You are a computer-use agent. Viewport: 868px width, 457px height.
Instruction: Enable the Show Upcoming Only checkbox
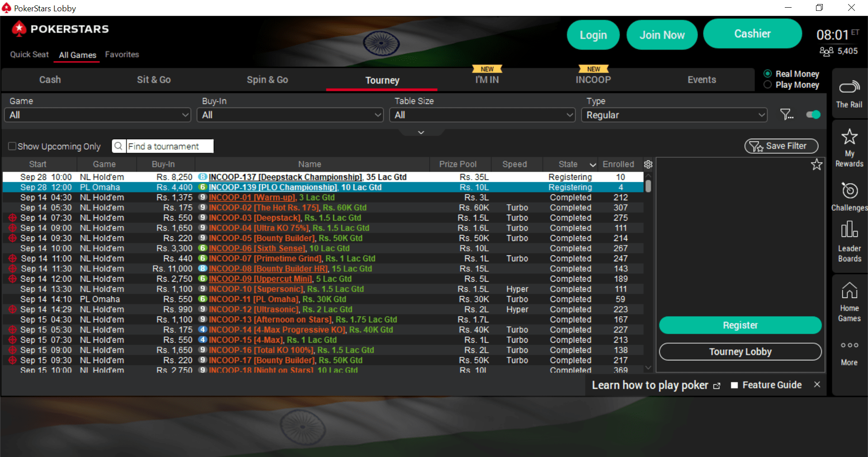tap(12, 146)
